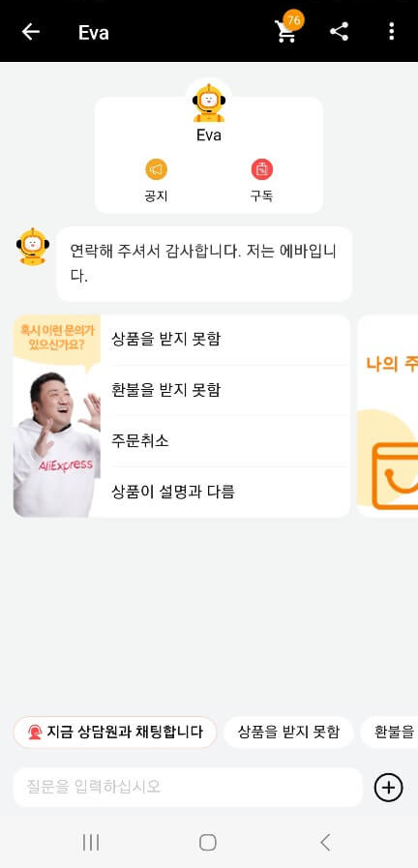Tap the 구독 subscribe icon
This screenshot has width=418, height=868.
tap(262, 169)
